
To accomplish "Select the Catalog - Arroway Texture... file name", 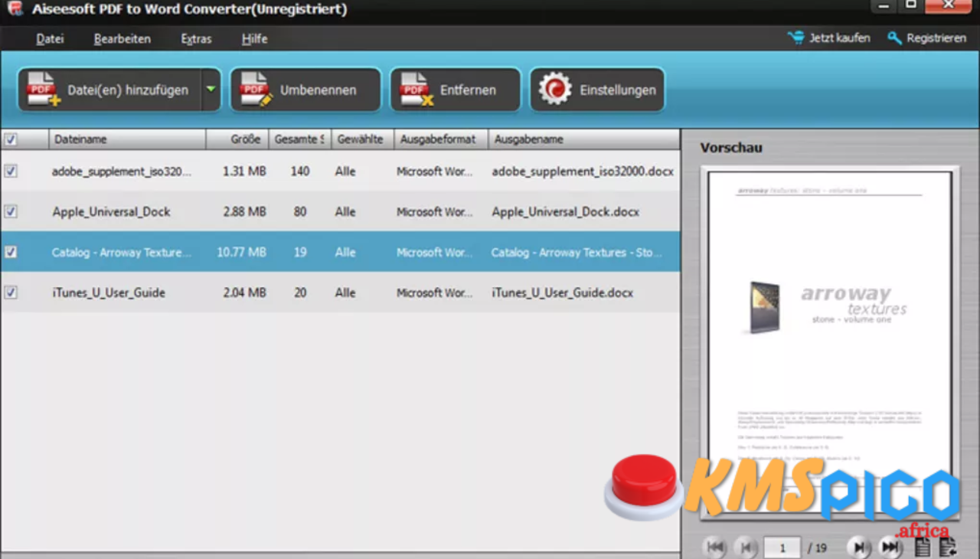I will coord(122,252).
